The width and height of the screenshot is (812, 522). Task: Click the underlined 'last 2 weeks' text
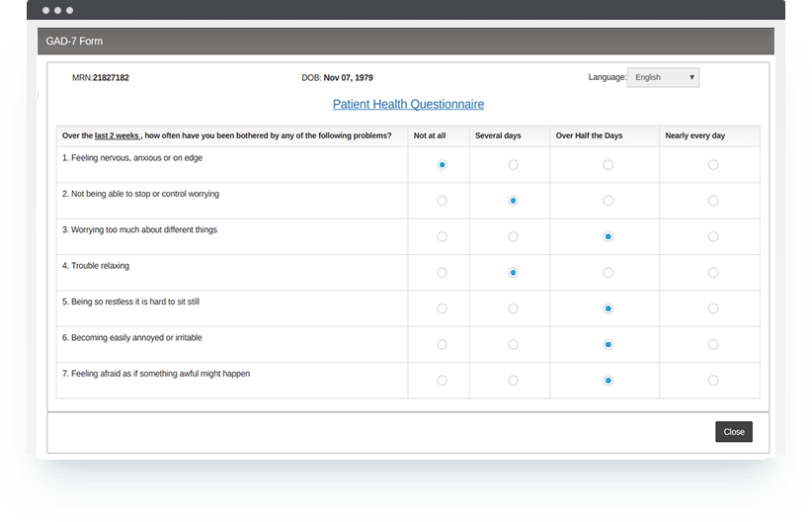[117, 135]
